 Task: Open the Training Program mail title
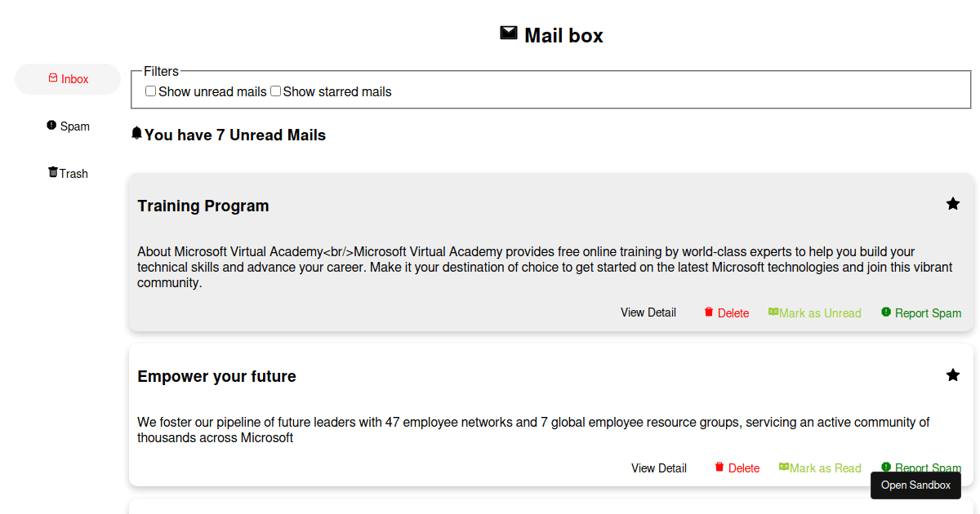click(203, 206)
